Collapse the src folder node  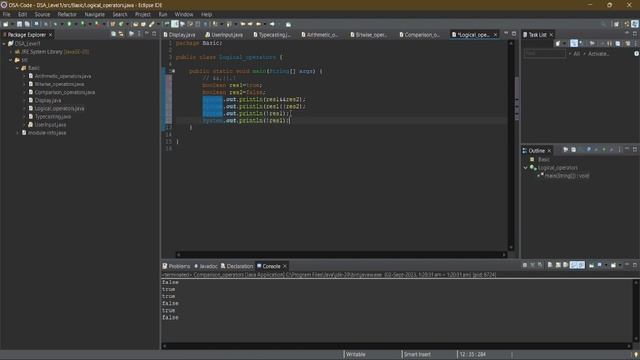coord(11,60)
